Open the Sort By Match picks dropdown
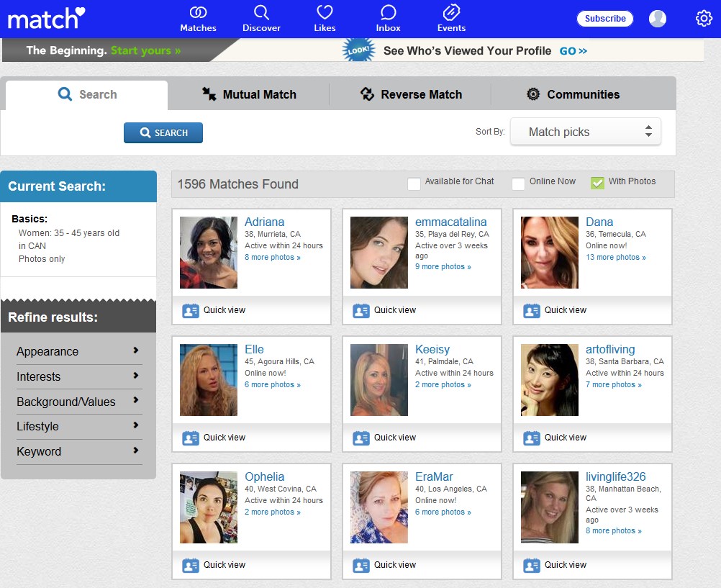 pyautogui.click(x=585, y=132)
